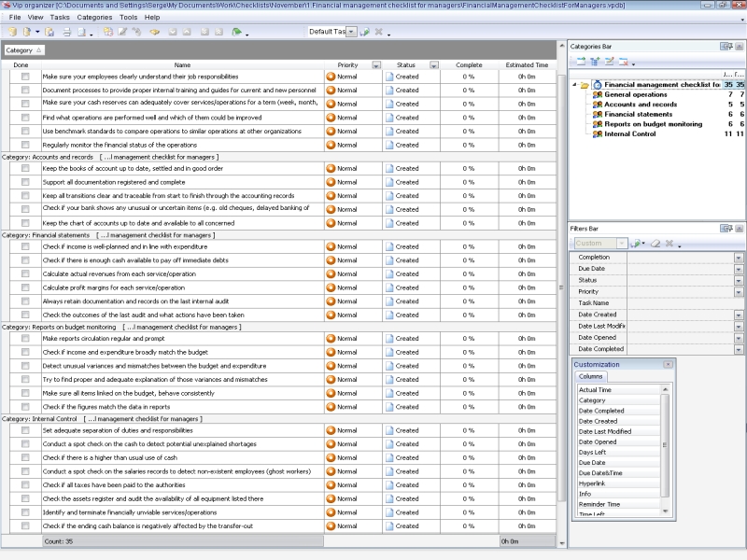Click the add subcategory icon in Categories Bar
The width and height of the screenshot is (747, 560).
[x=594, y=61]
